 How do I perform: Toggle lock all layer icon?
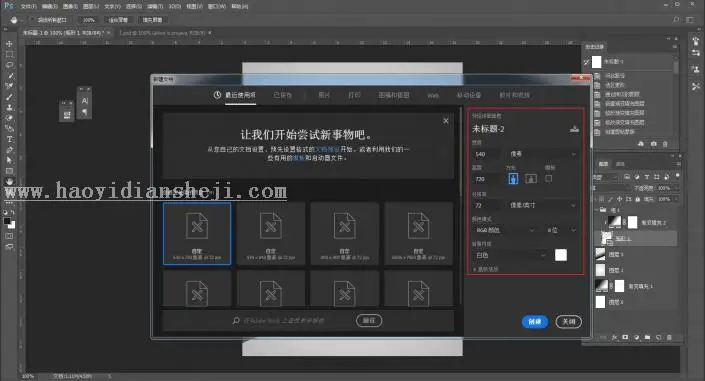coord(638,199)
